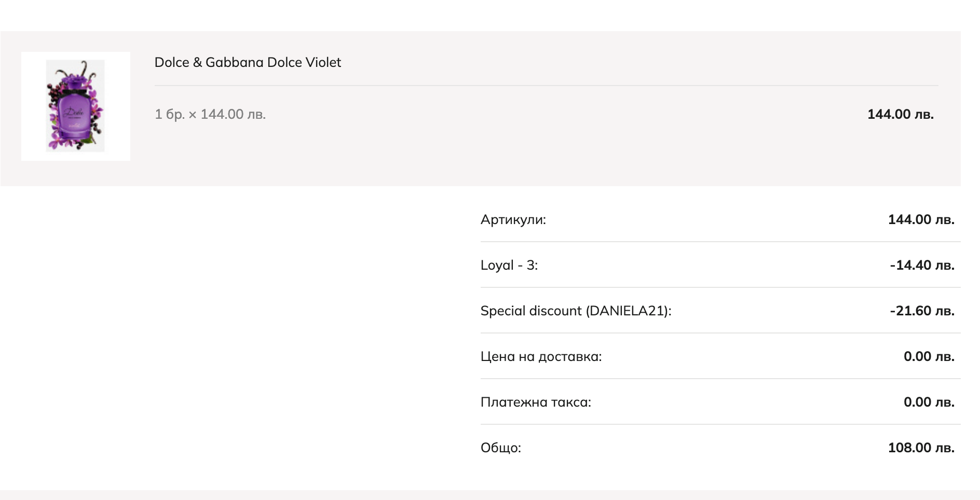
Task: Click the -21.60 лв. special discount amount
Action: click(922, 311)
